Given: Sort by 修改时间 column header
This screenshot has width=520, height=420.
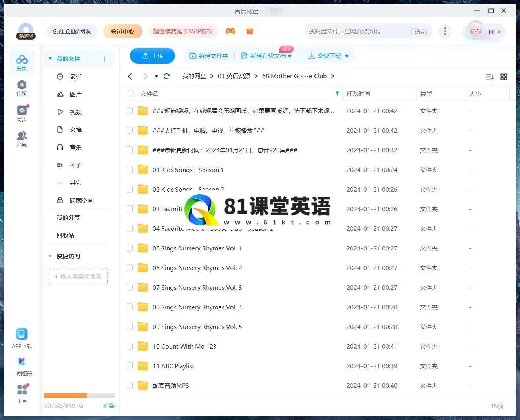Looking at the screenshot, I should 358,93.
